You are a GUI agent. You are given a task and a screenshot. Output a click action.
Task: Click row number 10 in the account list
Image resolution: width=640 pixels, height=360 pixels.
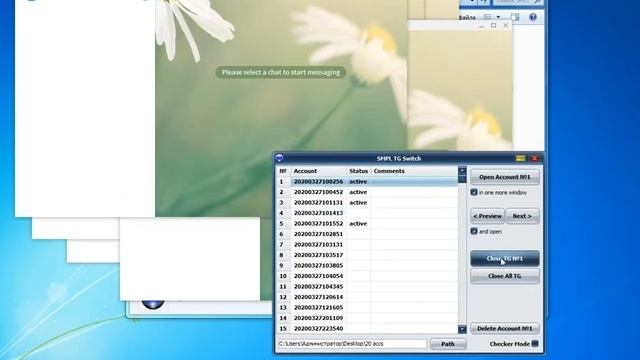pyautogui.click(x=283, y=276)
